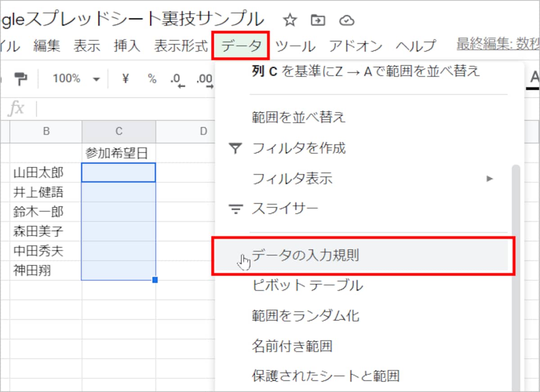Screen dimensions: 540x392
Task: Open the データ menu
Action: pyautogui.click(x=241, y=45)
